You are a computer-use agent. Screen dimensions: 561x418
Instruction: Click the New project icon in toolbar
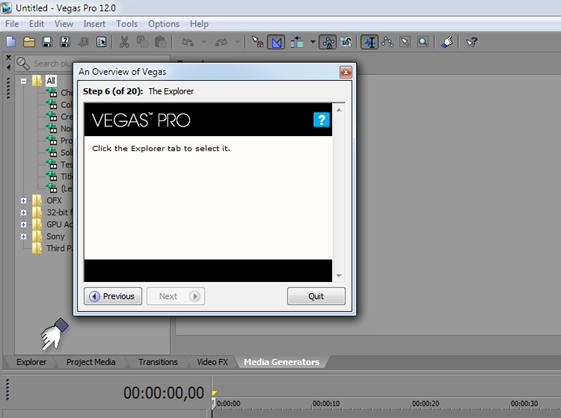point(11,42)
